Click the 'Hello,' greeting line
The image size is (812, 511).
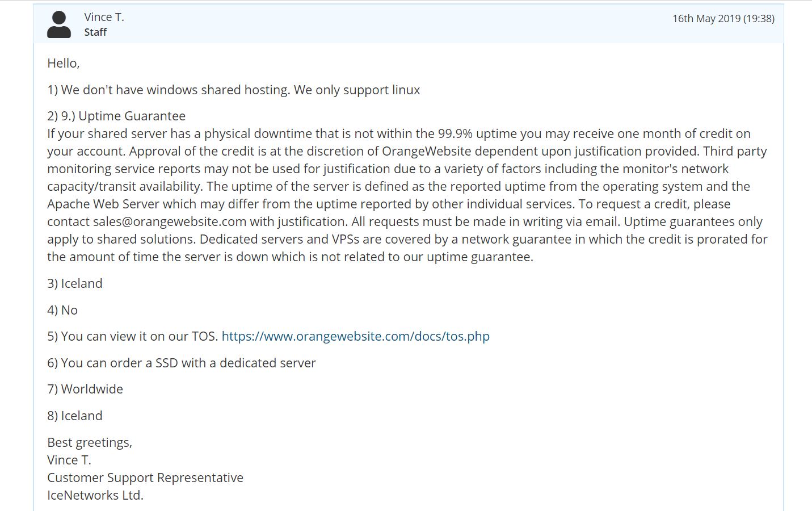click(64, 63)
